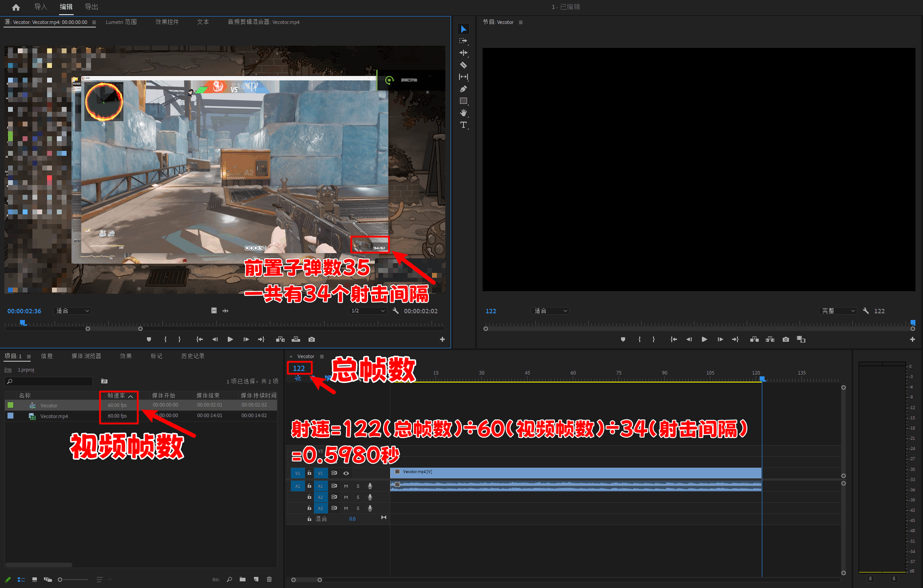Screen dimensions: 923x588
Task: Step forward one frame in source monitor
Action: (246, 339)
